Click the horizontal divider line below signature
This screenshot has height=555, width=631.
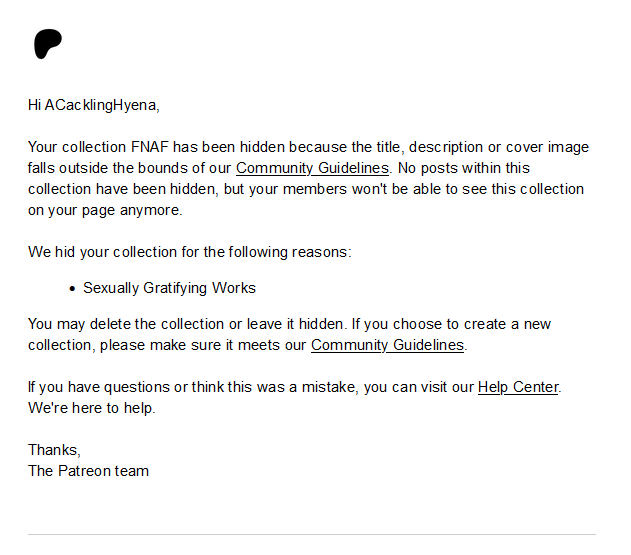click(312, 534)
